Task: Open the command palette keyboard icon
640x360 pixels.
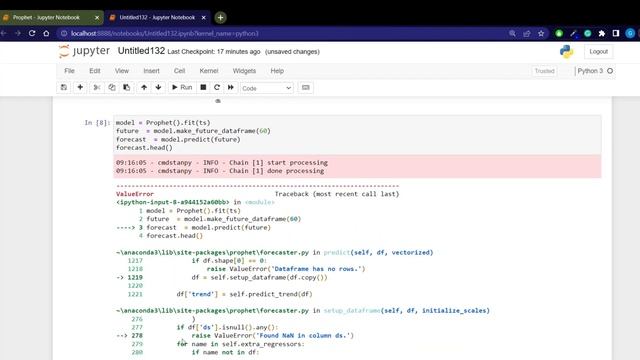Action: point(306,87)
